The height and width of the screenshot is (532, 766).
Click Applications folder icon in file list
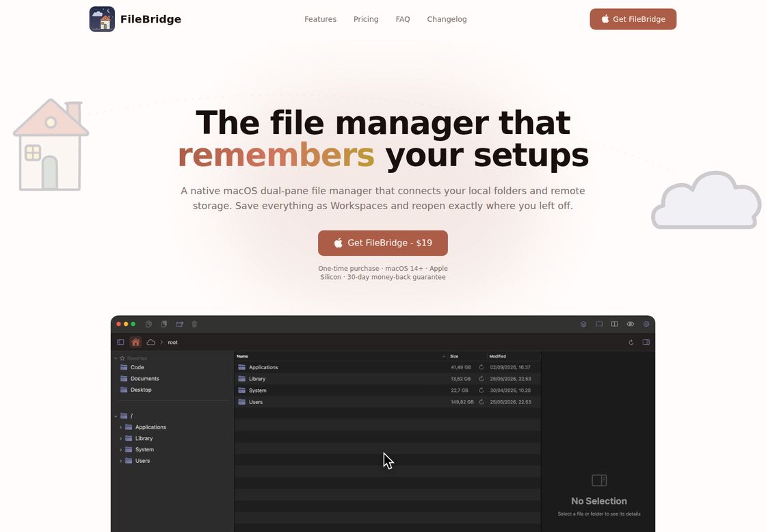[x=241, y=367]
